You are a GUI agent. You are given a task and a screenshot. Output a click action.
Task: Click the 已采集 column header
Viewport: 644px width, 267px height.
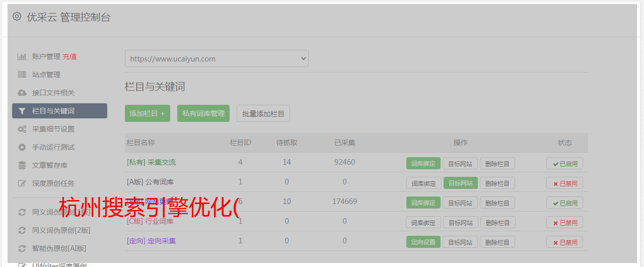click(344, 143)
